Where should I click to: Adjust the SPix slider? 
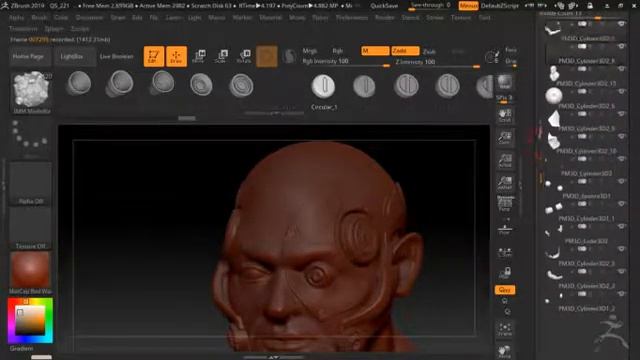[504, 99]
